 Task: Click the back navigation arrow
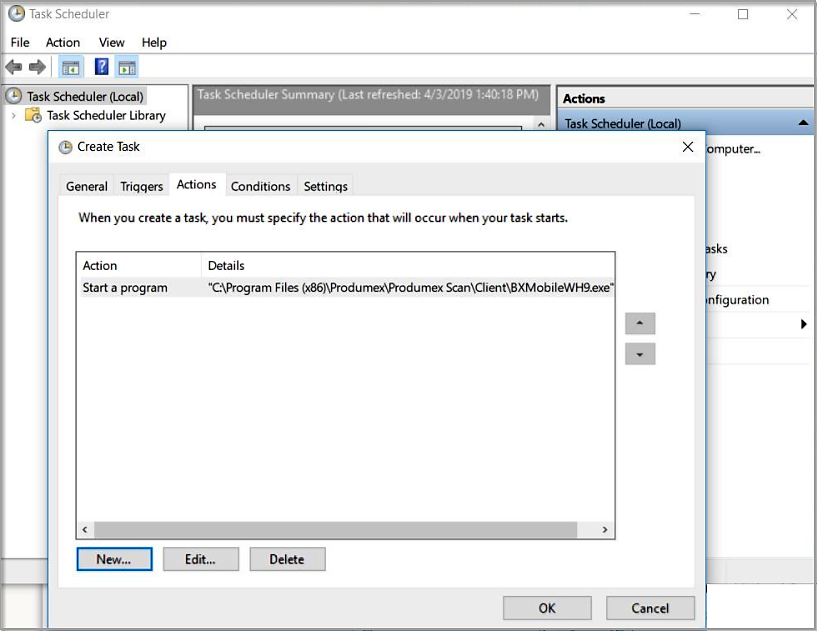[13, 67]
